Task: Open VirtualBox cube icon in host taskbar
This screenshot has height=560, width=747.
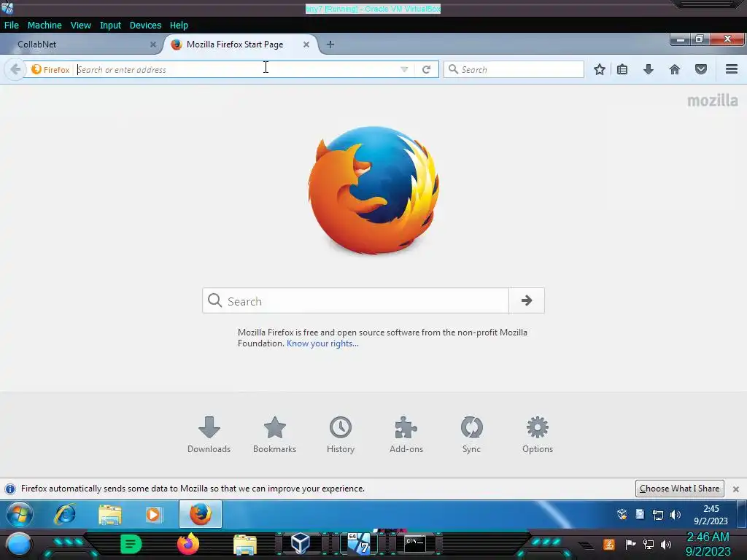Action: click(x=301, y=544)
